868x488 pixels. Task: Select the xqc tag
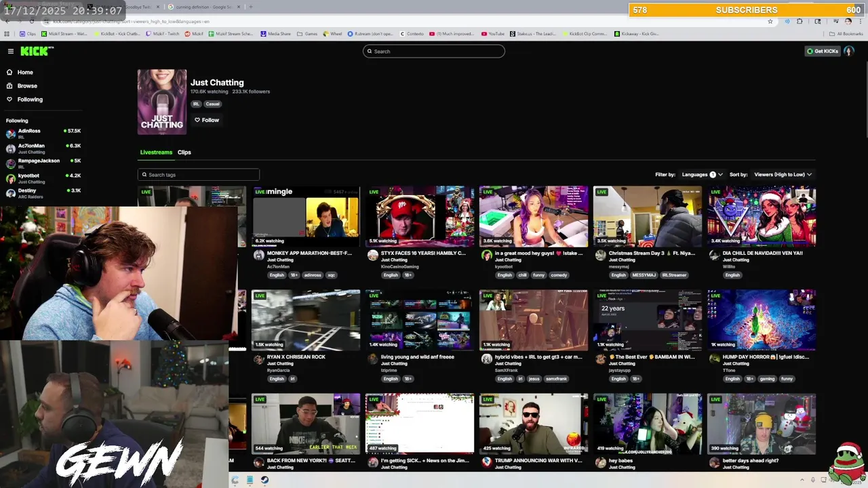[x=332, y=275]
